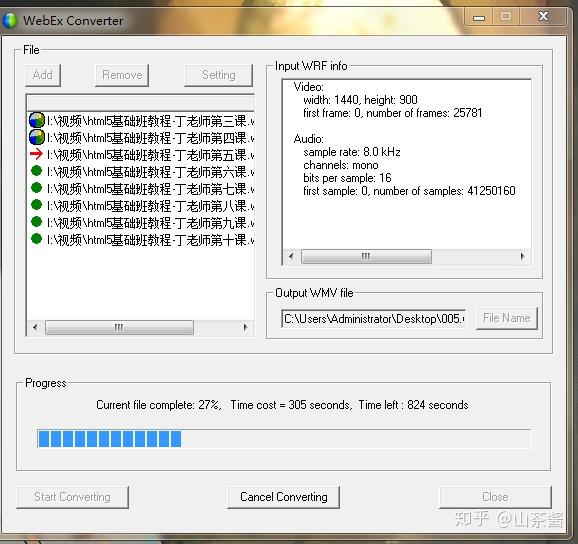Click the Start Converting button

click(x=72, y=497)
